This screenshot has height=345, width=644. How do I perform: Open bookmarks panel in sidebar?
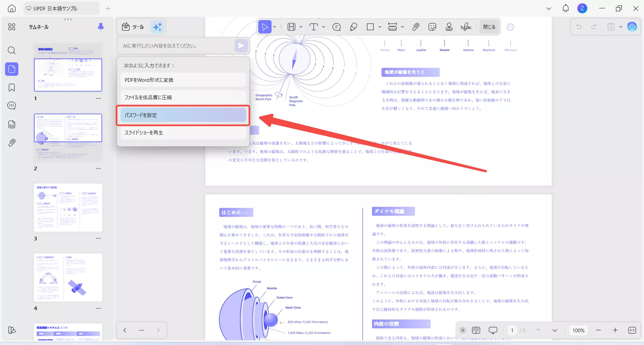[11, 88]
